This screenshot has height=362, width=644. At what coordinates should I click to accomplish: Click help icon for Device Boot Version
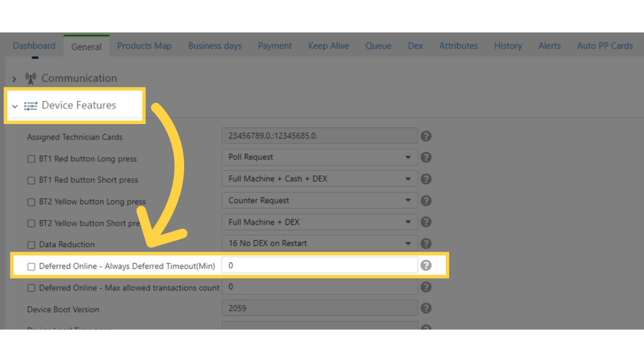point(426,308)
